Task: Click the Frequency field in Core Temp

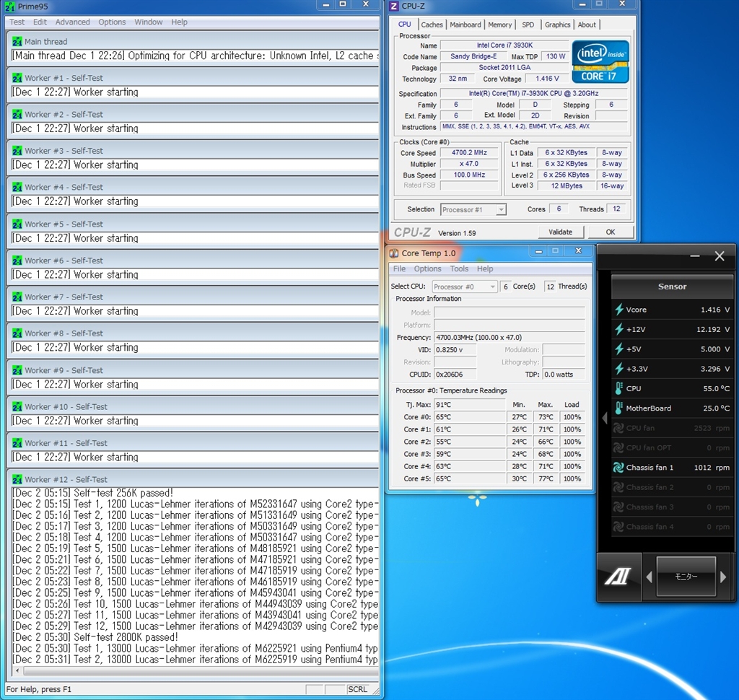Action: (510, 338)
